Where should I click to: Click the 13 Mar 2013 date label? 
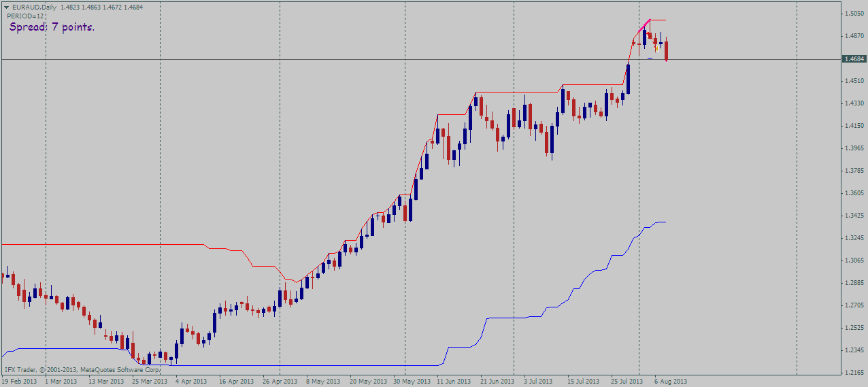tap(107, 382)
